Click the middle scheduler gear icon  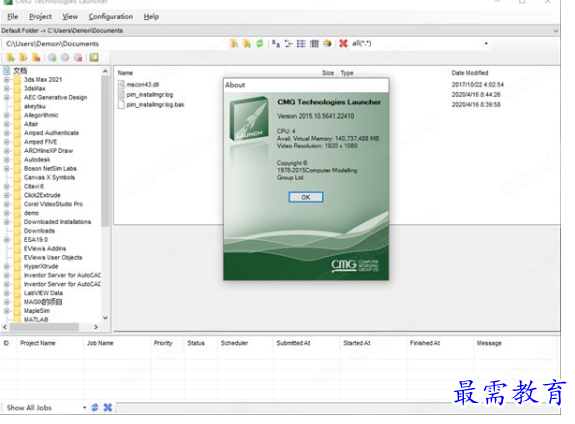pyautogui.click(x=65, y=58)
